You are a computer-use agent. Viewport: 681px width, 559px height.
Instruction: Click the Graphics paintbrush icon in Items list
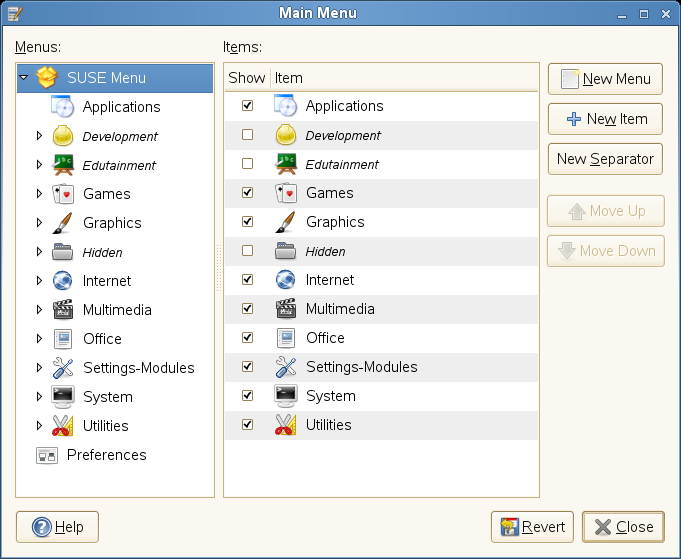[285, 222]
